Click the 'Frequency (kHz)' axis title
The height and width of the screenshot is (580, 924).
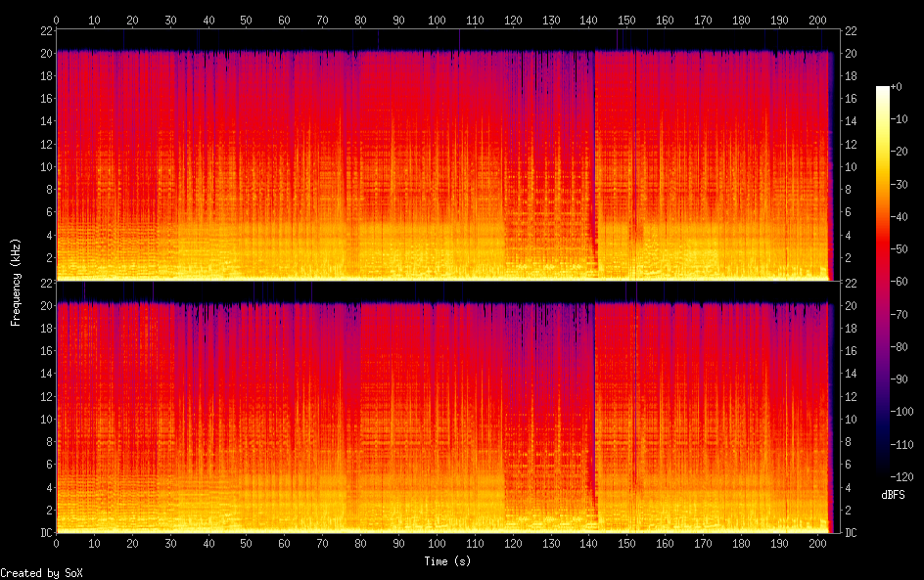tap(16, 282)
